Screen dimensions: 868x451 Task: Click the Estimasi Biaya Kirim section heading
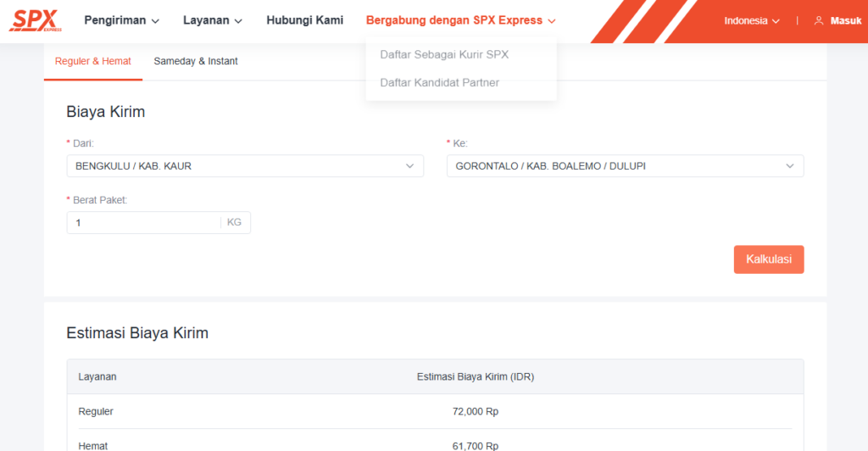(137, 333)
